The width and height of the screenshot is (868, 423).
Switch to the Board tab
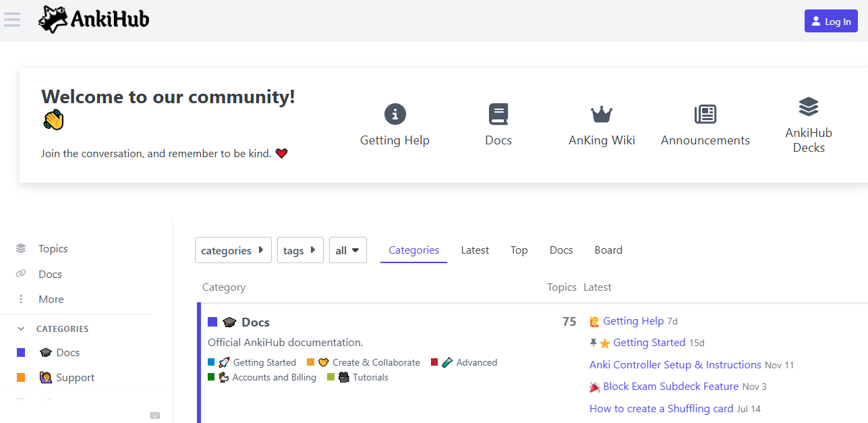click(x=608, y=250)
